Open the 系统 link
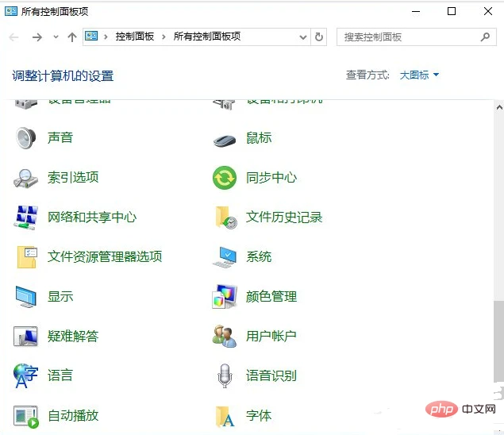The width and height of the screenshot is (504, 435). (x=259, y=256)
